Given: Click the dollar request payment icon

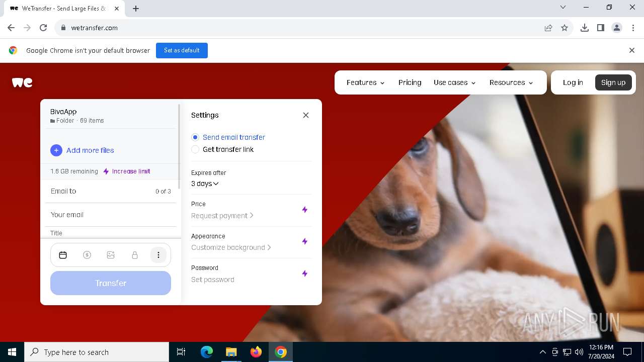Looking at the screenshot, I should 87,255.
